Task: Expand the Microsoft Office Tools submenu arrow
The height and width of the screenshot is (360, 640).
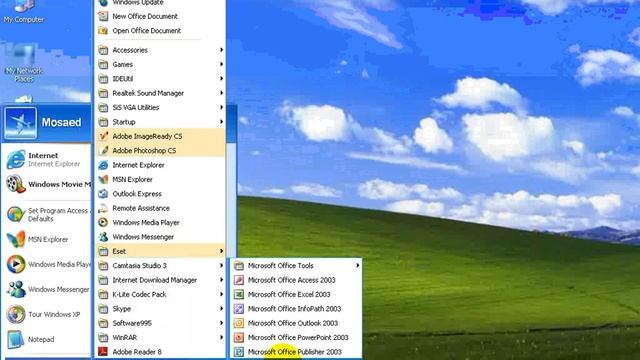Action: [358, 265]
